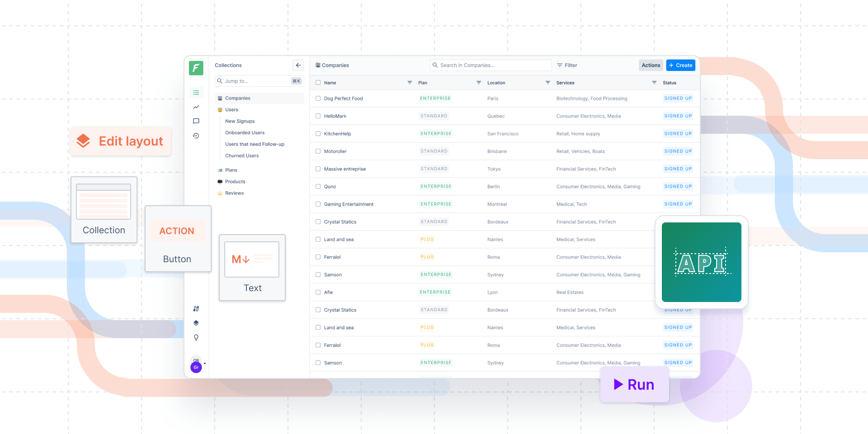Open Users that need Follow-up segment
Viewport: 868px width, 434px height.
pyautogui.click(x=255, y=144)
